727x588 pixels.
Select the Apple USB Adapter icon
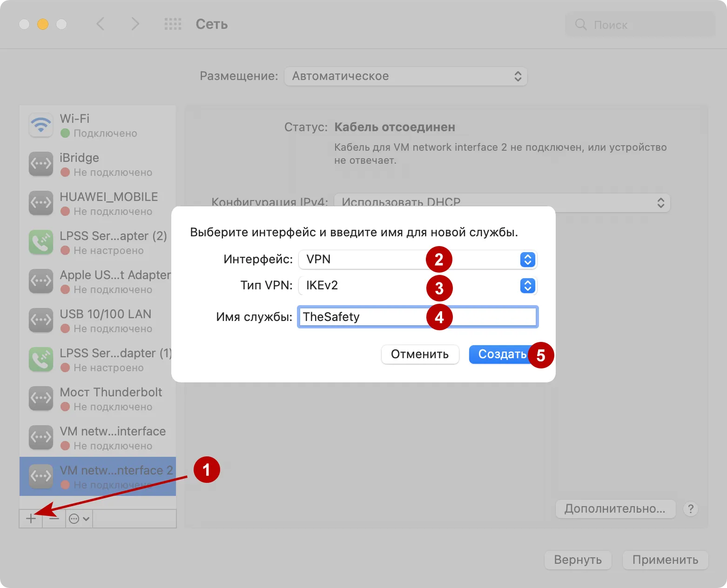(40, 281)
